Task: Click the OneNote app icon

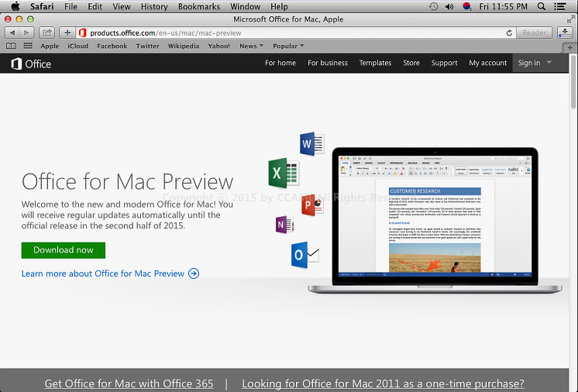Action: click(284, 225)
